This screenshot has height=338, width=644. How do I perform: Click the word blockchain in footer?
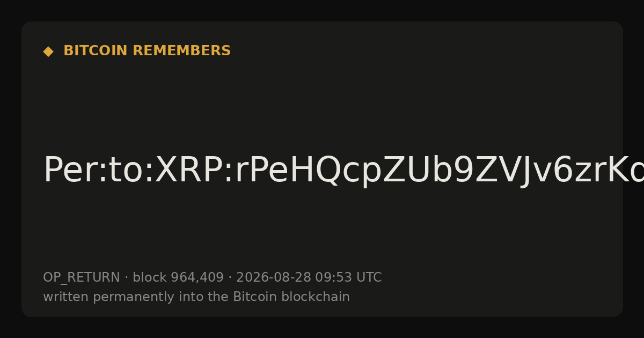pos(311,297)
